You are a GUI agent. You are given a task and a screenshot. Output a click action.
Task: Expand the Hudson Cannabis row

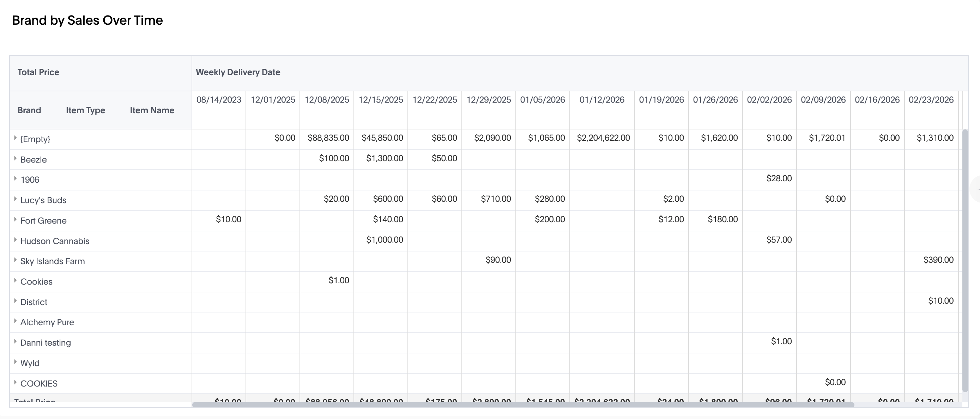click(15, 240)
